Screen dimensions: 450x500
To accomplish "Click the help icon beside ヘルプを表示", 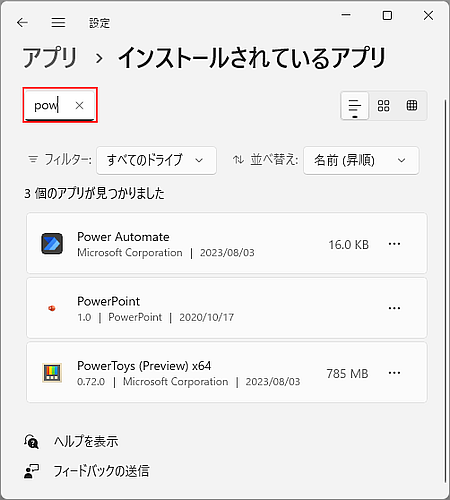I will (x=31, y=441).
